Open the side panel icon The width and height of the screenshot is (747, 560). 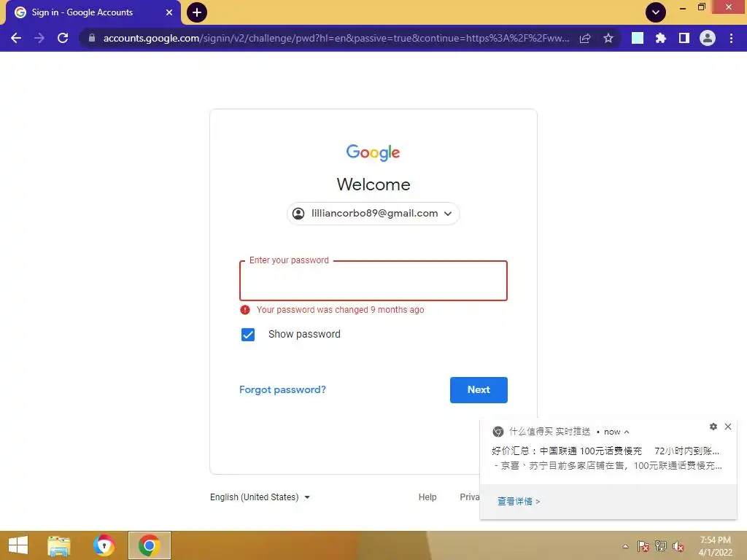(684, 38)
